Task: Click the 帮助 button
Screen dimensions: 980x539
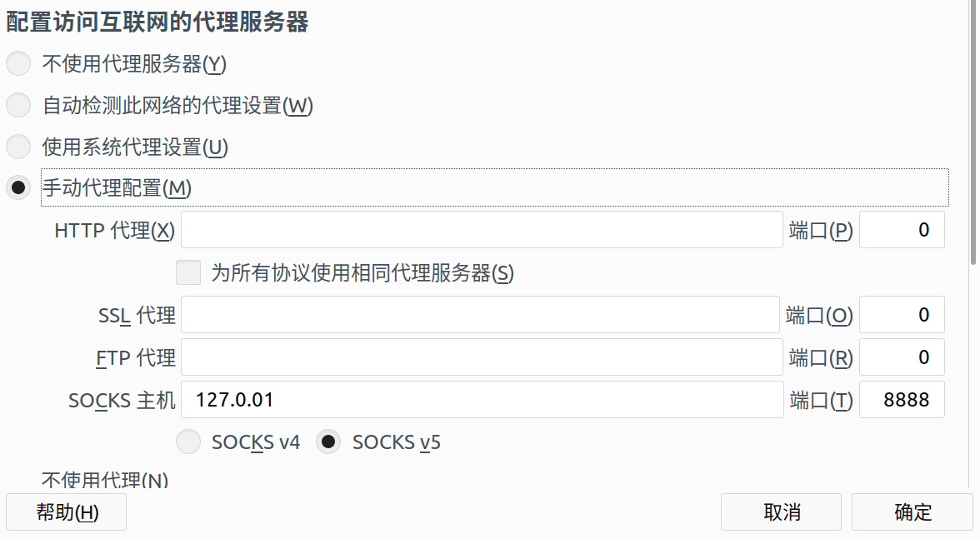Action: point(66,512)
